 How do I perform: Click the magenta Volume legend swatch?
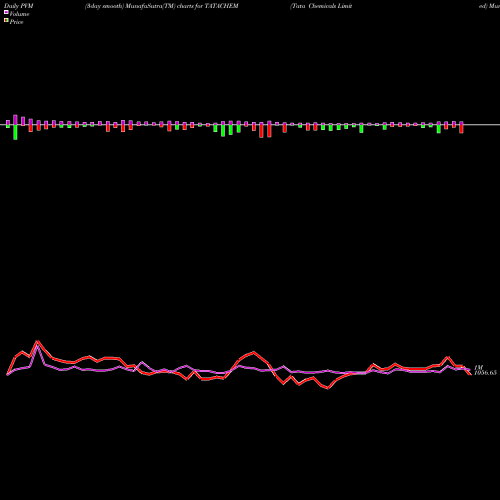[x=6, y=13]
